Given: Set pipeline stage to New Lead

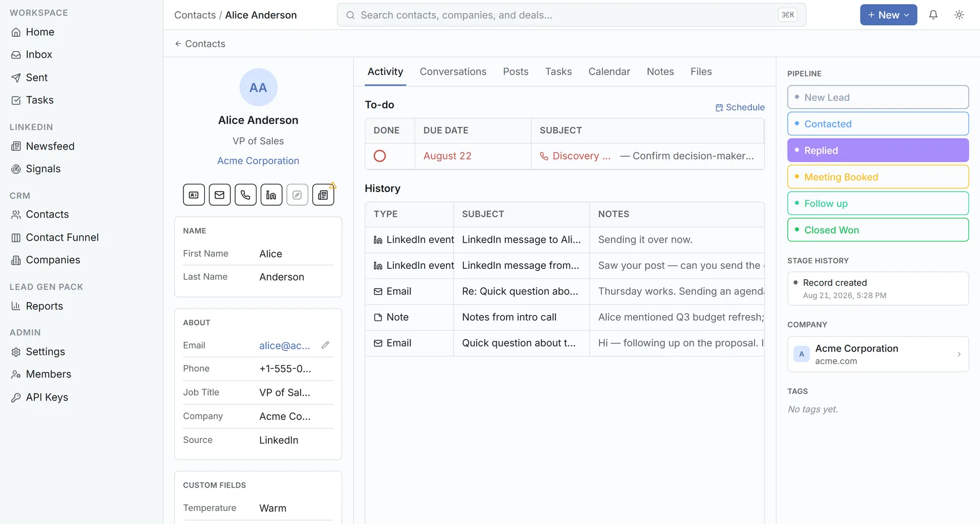Looking at the screenshot, I should pyautogui.click(x=878, y=97).
